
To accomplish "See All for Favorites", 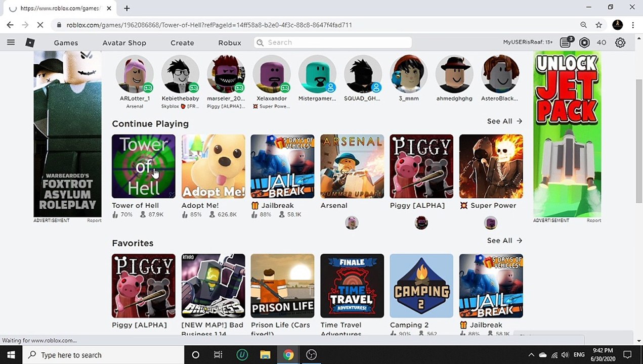I will [x=504, y=241].
